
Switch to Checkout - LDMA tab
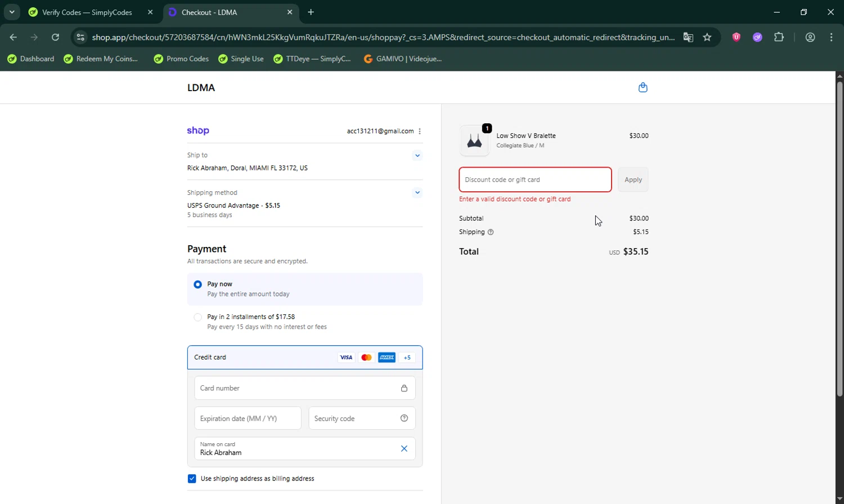coord(231,12)
